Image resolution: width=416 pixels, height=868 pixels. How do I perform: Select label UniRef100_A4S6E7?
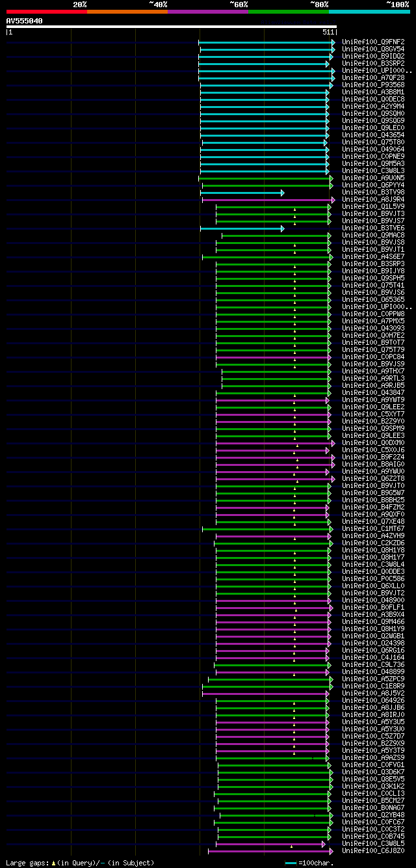(374, 256)
